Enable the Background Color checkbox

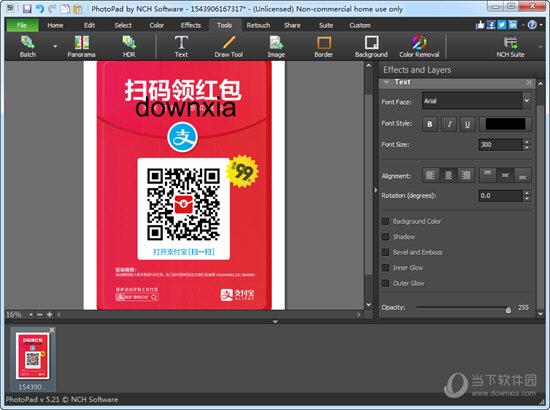pyautogui.click(x=385, y=221)
